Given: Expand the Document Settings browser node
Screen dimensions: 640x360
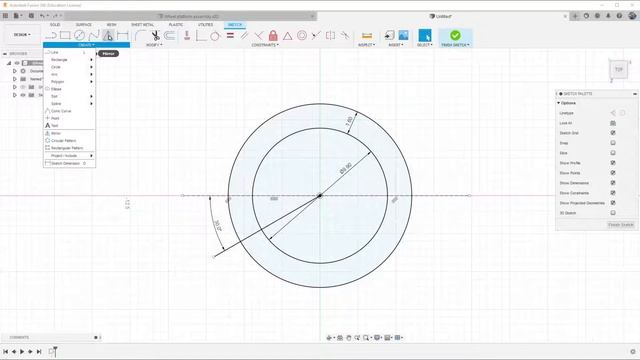Looking at the screenshot, I should click(15, 71).
